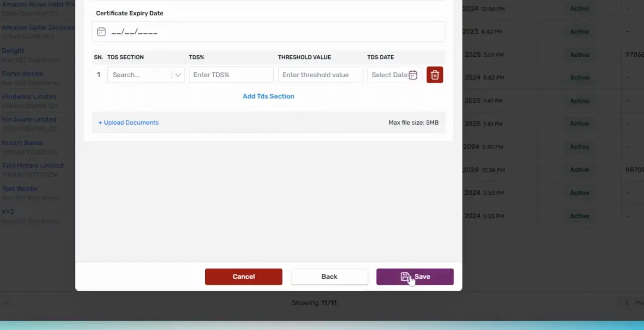
Task: Click the Enter threshold value field
Action: point(320,75)
